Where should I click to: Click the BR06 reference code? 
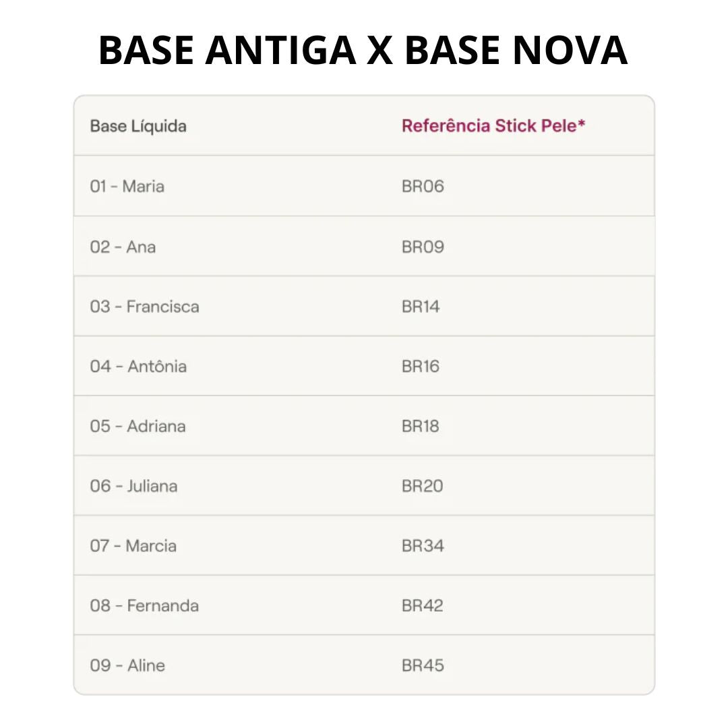coord(423,186)
